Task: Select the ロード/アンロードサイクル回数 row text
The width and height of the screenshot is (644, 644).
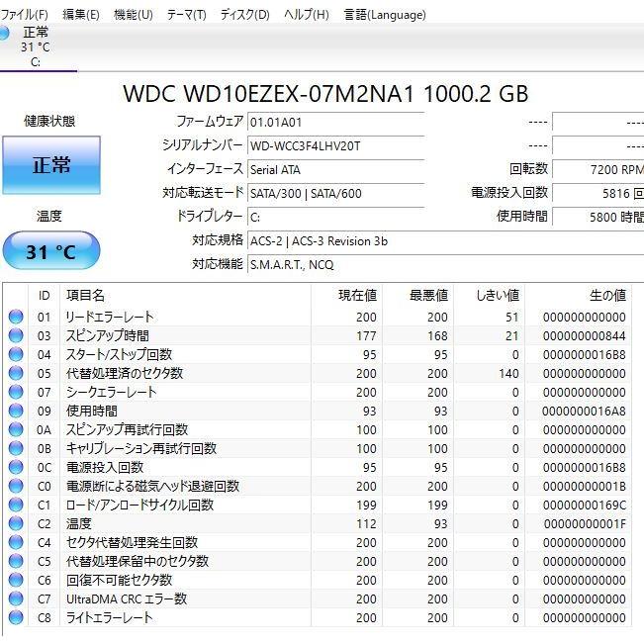Action: 140,506
